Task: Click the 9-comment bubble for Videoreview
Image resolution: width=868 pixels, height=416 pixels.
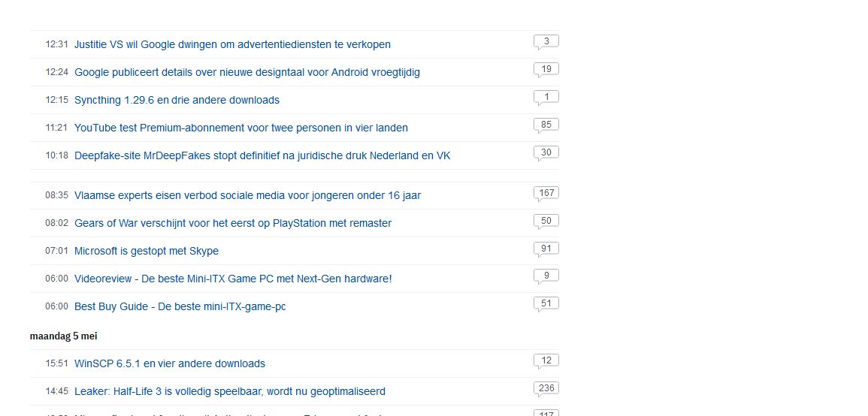Action: 546,276
